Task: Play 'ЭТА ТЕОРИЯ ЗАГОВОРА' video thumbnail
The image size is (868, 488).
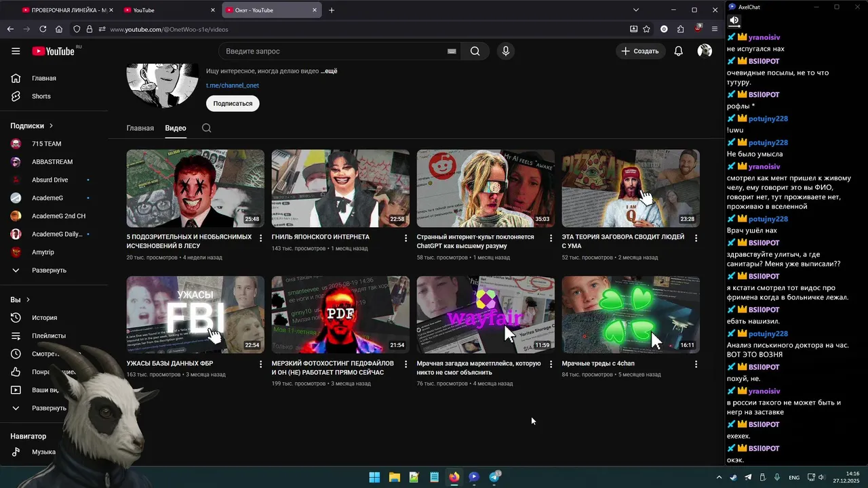Action: [x=631, y=188]
